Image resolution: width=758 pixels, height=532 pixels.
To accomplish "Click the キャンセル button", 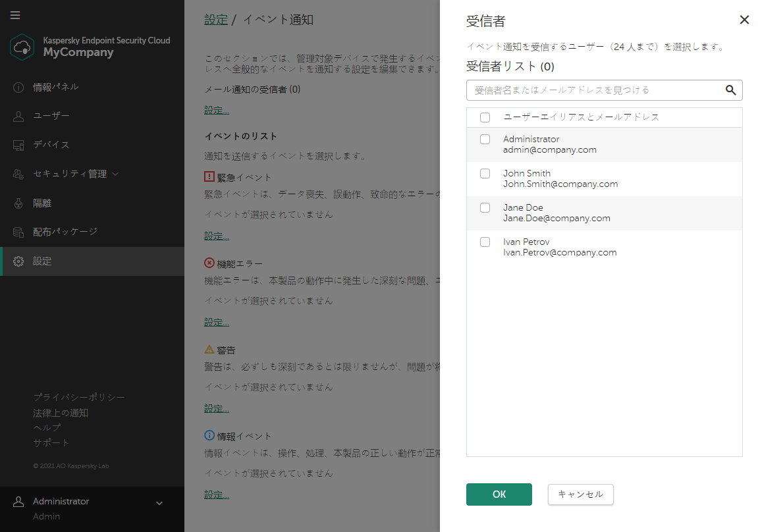I will point(580,494).
